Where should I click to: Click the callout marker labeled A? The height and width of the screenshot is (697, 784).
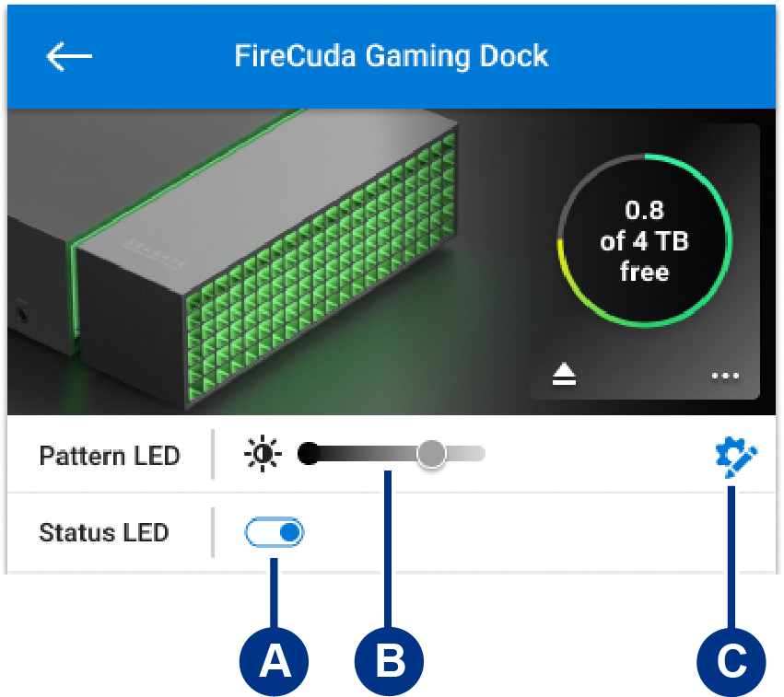click(273, 660)
